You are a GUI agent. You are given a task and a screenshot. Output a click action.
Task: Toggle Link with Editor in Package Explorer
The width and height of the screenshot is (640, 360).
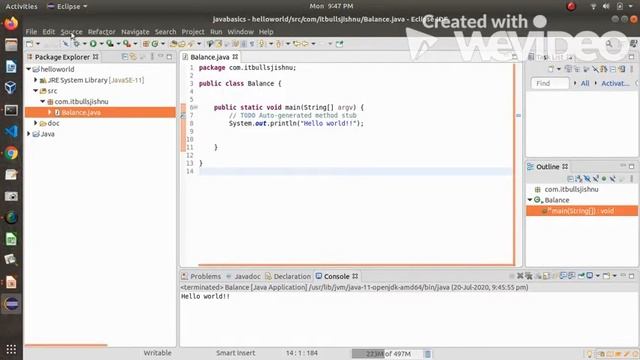[133, 57]
